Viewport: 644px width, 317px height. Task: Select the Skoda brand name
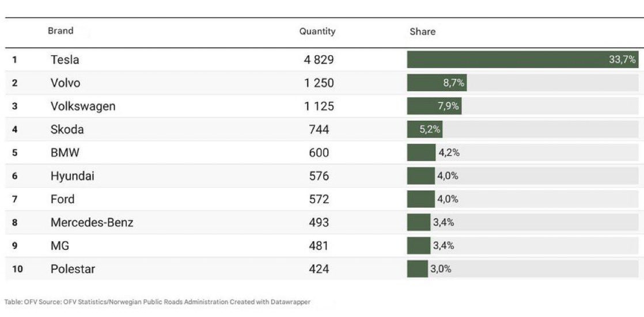click(67, 129)
